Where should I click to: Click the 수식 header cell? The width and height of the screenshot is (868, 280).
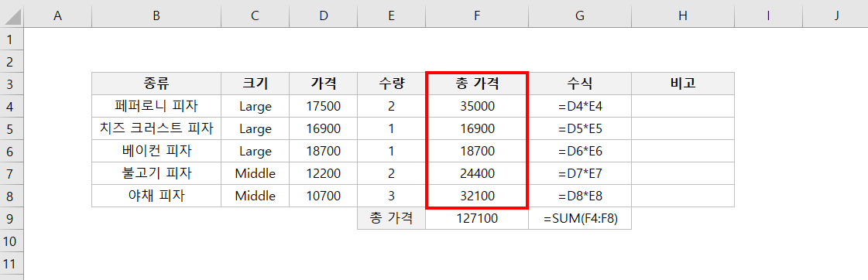[x=580, y=84]
